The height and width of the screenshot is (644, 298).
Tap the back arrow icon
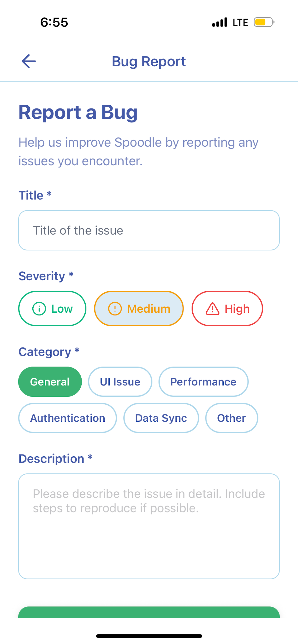pos(29,61)
